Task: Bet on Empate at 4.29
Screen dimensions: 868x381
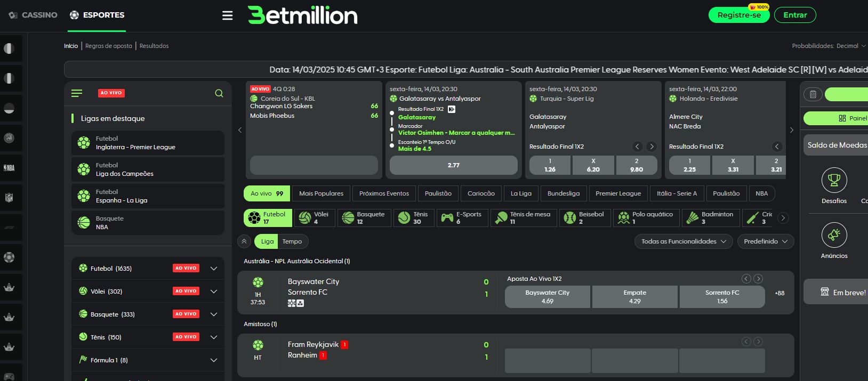Action: point(634,297)
